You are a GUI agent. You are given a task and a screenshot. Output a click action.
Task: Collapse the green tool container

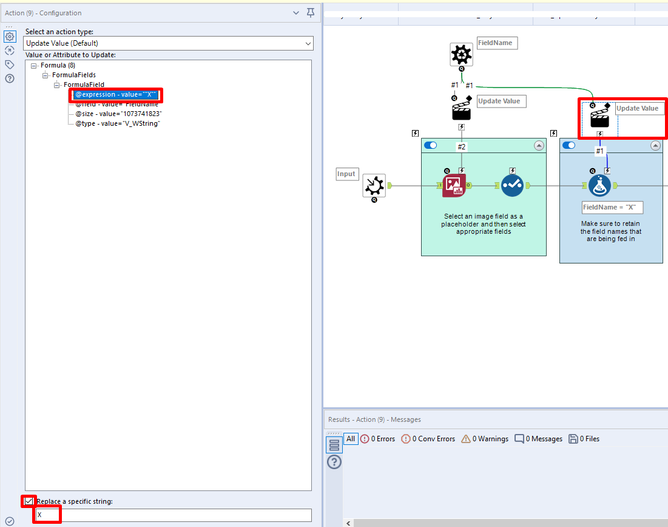(539, 146)
